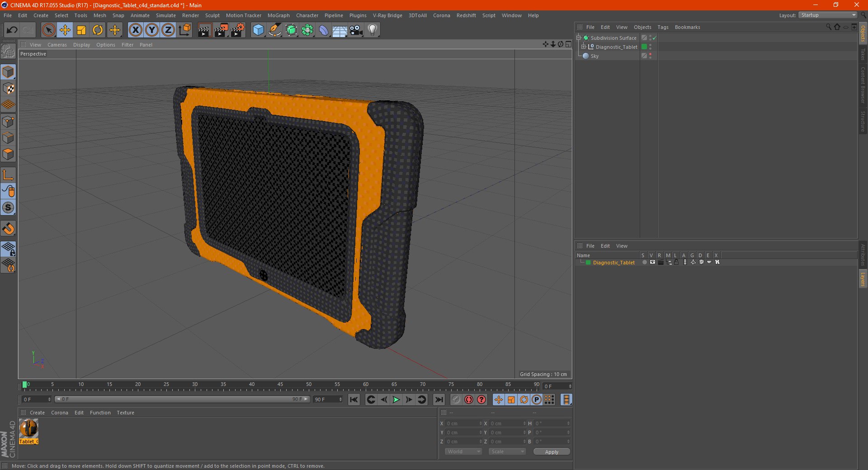Switch to Polygons mode

[x=8, y=154]
